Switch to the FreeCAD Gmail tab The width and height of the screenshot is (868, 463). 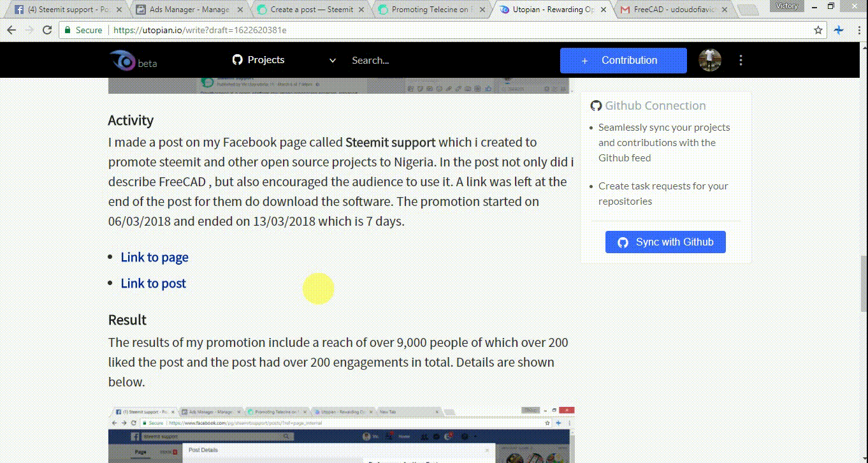click(x=674, y=10)
